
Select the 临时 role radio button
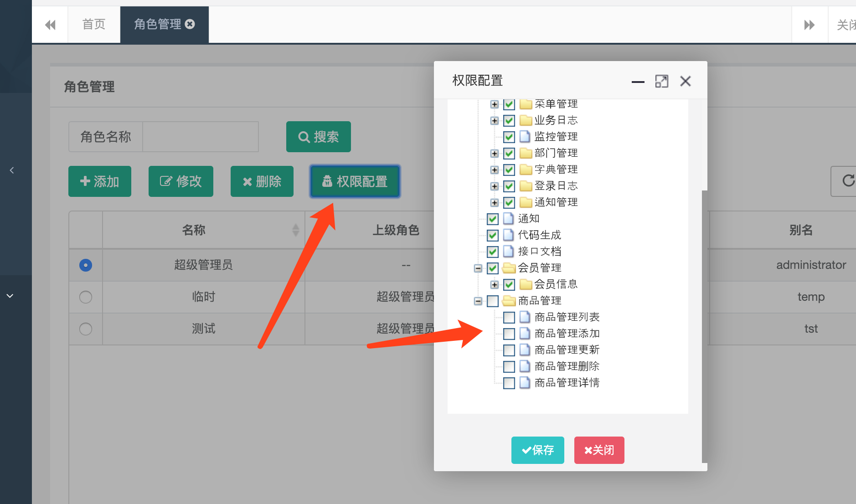[x=86, y=297]
